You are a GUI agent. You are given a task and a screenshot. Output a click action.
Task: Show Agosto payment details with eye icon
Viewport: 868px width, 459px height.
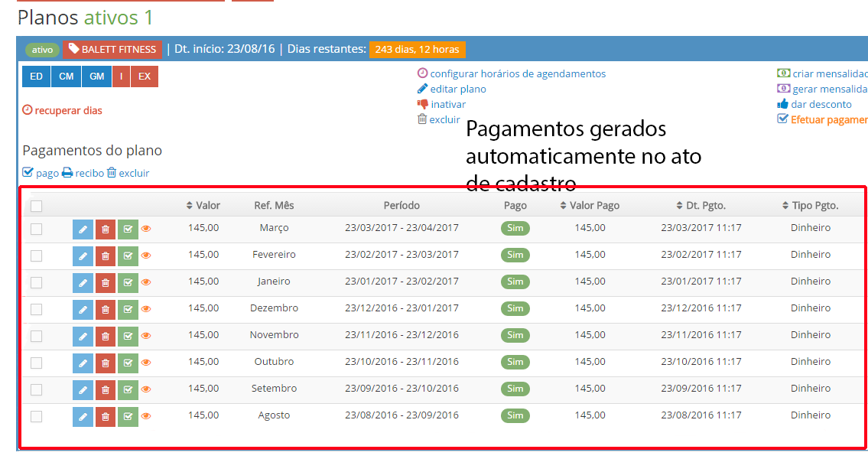tap(146, 416)
